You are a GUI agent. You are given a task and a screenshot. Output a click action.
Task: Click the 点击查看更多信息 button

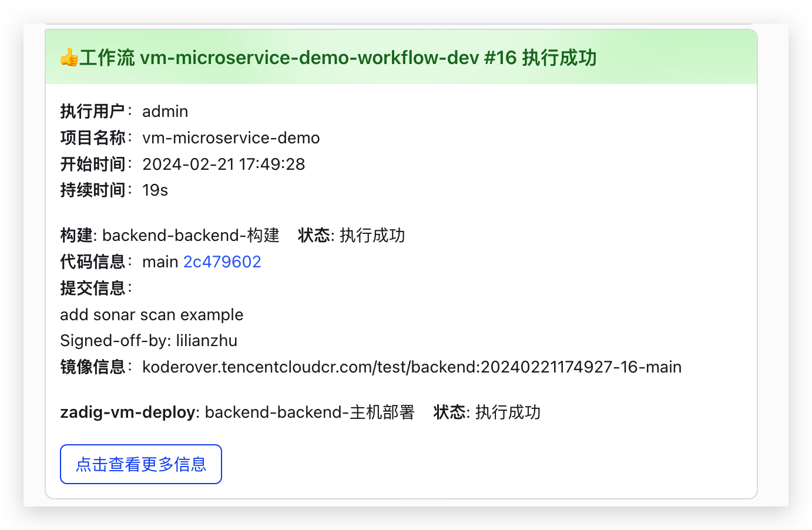pos(141,464)
